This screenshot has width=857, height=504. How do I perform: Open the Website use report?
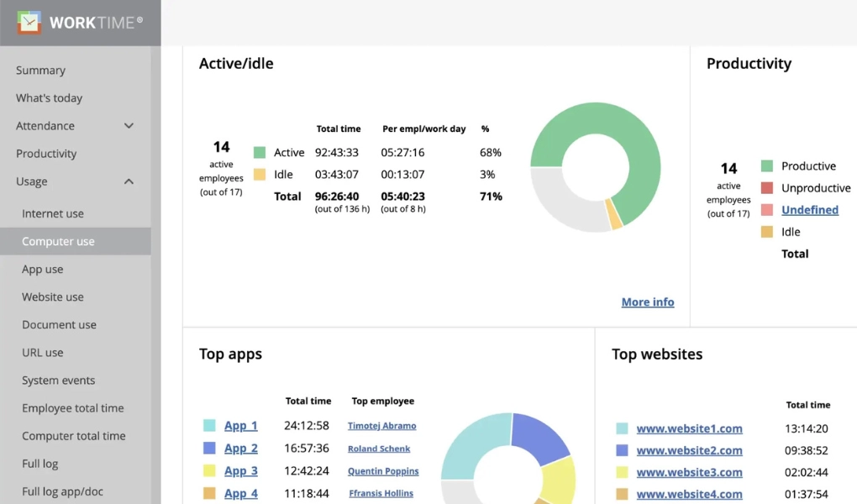coord(52,297)
